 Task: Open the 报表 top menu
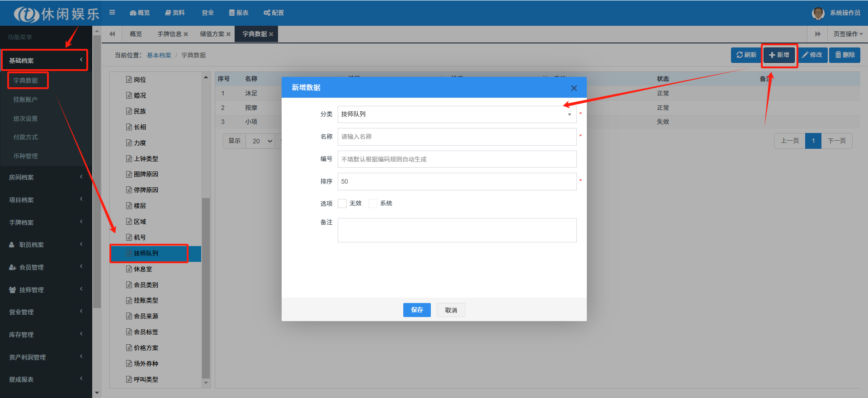(239, 13)
